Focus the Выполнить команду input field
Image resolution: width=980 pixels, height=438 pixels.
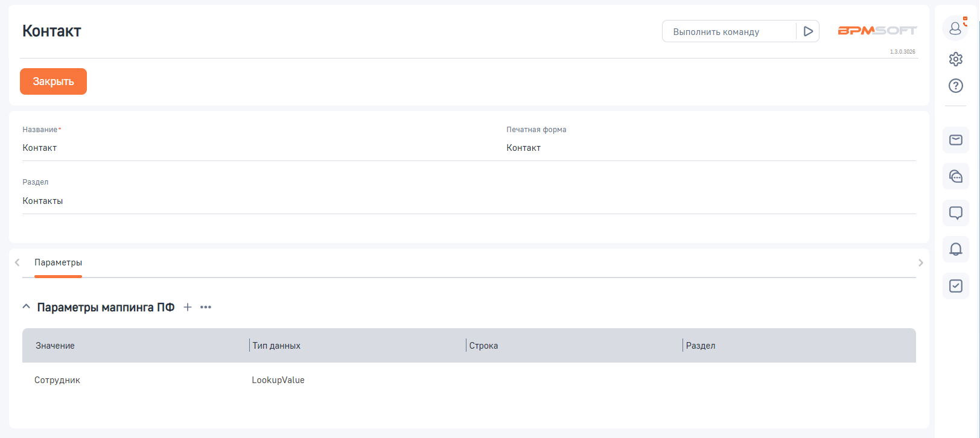729,31
